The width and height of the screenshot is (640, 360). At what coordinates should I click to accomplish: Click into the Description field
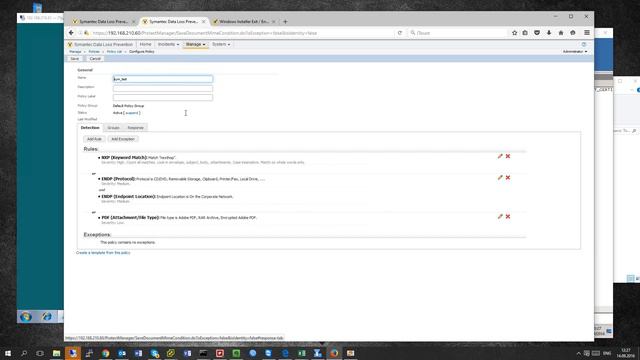point(163,88)
